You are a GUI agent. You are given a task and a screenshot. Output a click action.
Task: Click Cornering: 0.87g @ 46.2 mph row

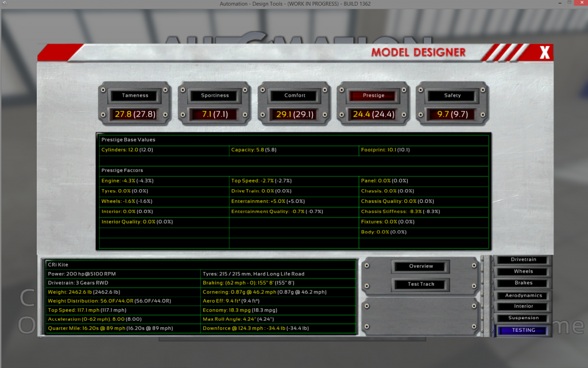point(278,292)
